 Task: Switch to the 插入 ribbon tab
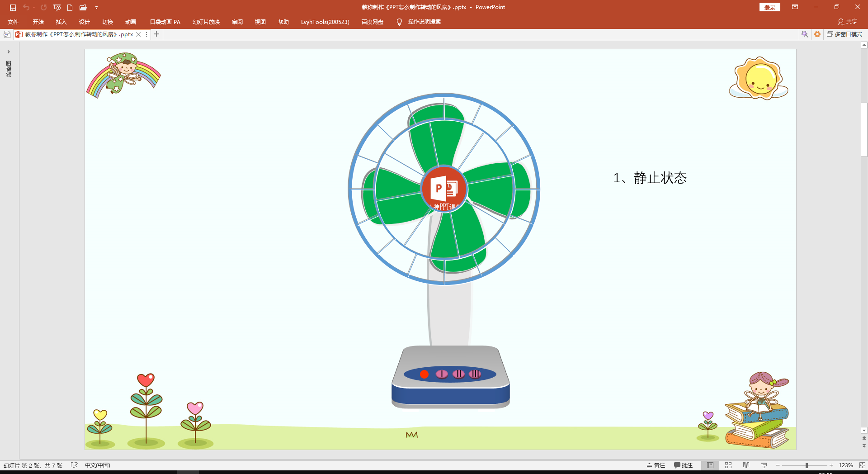click(61, 22)
